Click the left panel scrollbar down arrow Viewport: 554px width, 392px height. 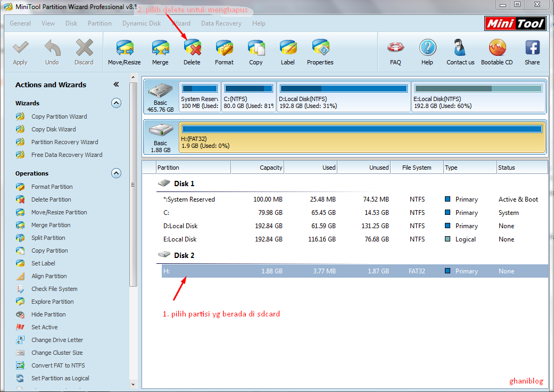133,384
